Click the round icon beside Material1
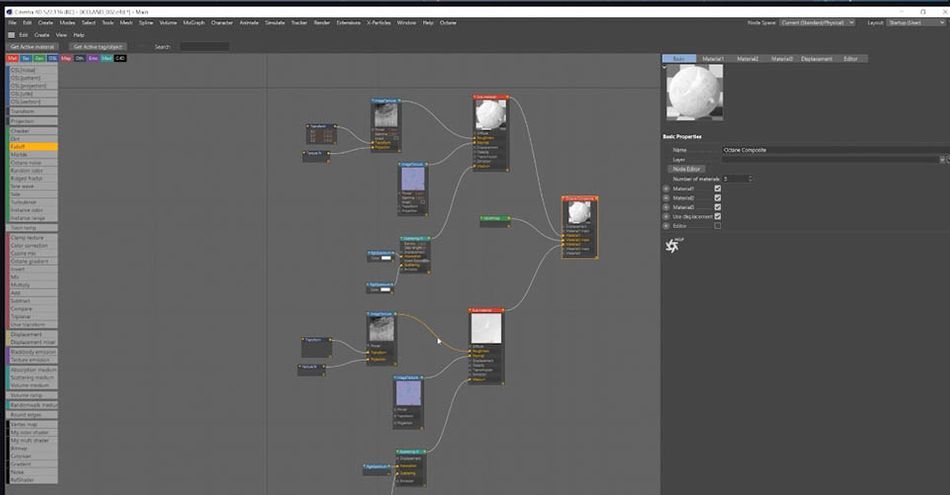This screenshot has width=950, height=495. 666,188
